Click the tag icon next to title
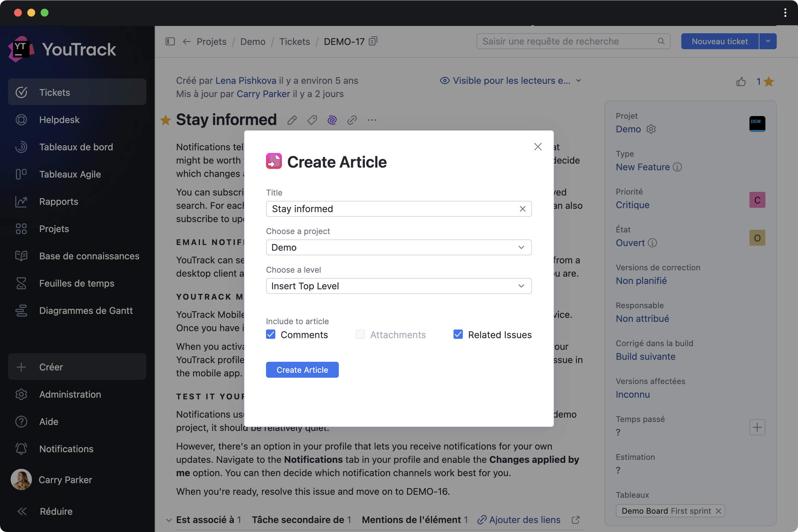 point(312,120)
